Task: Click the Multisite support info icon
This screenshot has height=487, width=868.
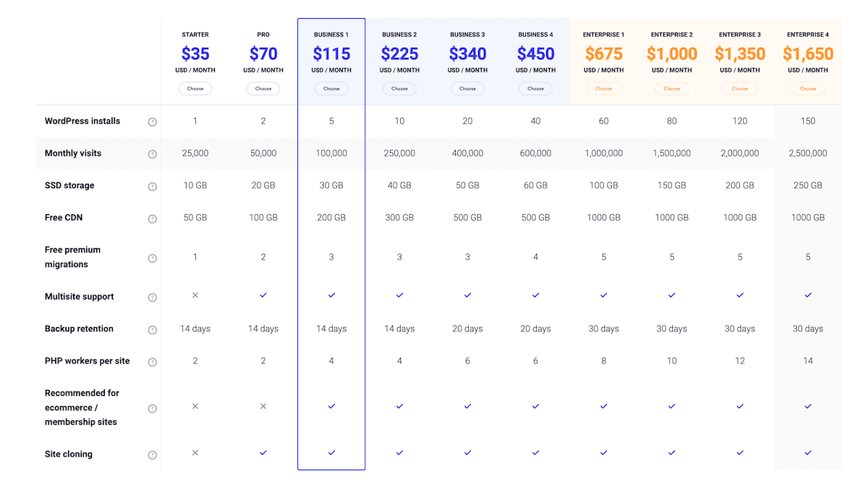Action: coord(152,297)
